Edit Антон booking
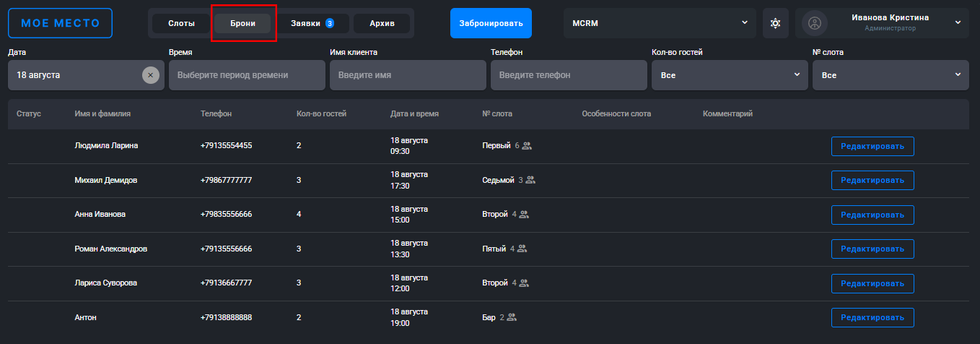This screenshot has height=344, width=980. click(x=872, y=317)
